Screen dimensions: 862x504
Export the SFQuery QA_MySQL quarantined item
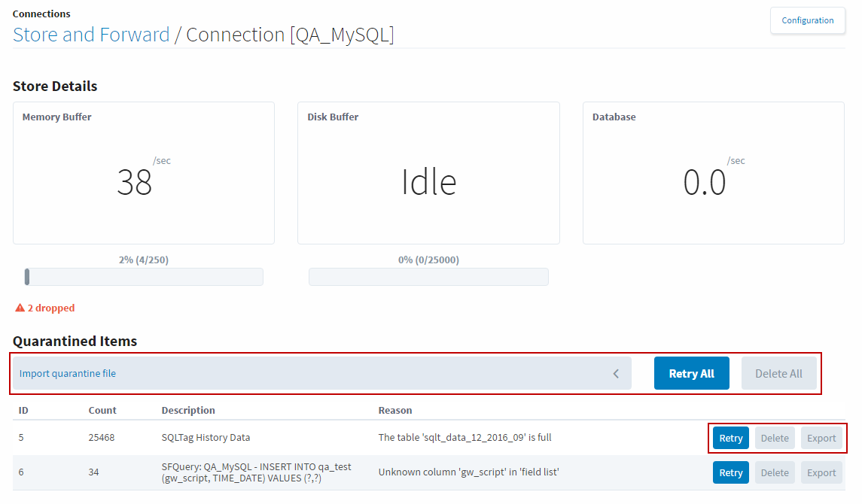821,472
